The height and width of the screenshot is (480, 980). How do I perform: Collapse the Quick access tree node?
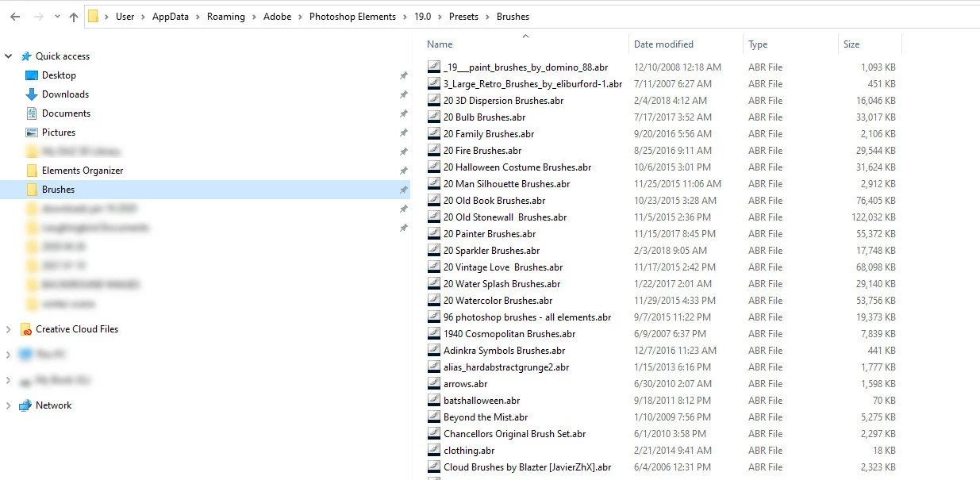pos(9,56)
